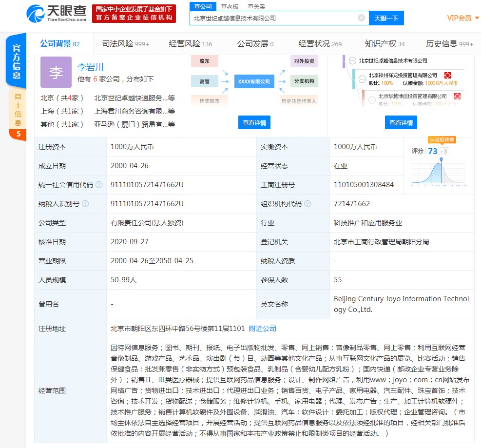Click the registered address 北京市朝阳区东四环中路56号
Image resolution: width=481 pixels, height=448 pixels.
click(177, 329)
